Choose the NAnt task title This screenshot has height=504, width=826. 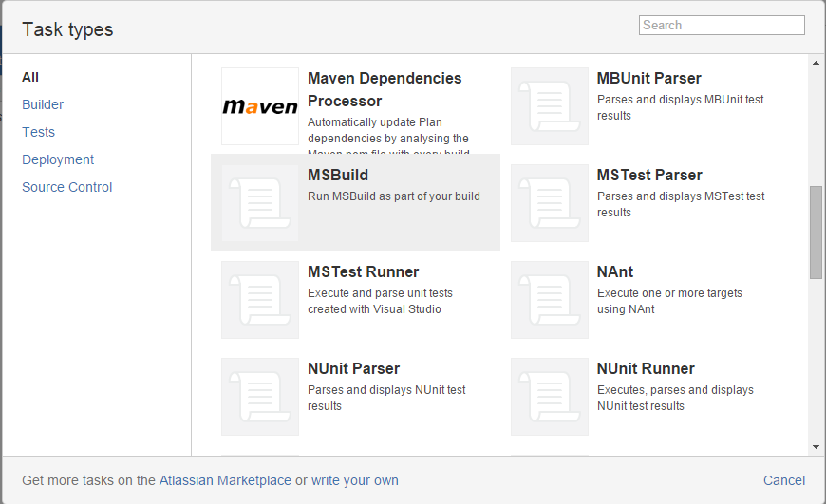[615, 272]
